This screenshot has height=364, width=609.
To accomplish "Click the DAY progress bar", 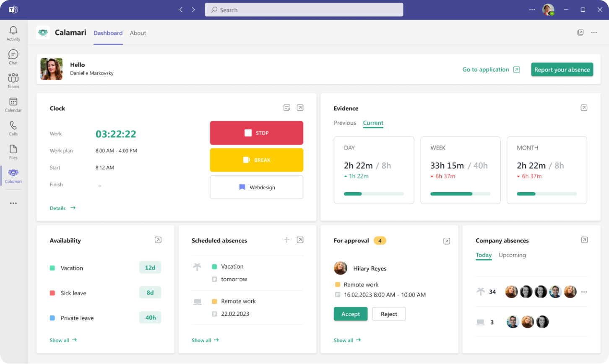I will [374, 194].
